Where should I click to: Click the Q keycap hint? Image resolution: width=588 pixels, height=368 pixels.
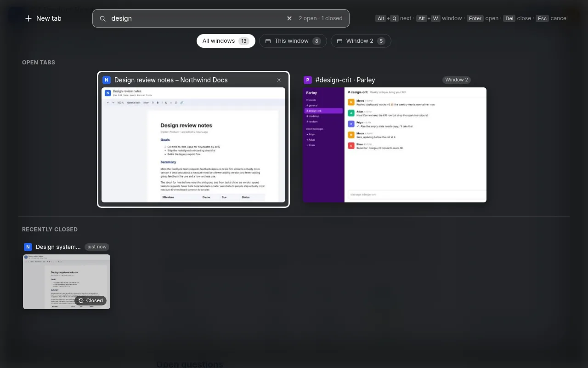[395, 18]
